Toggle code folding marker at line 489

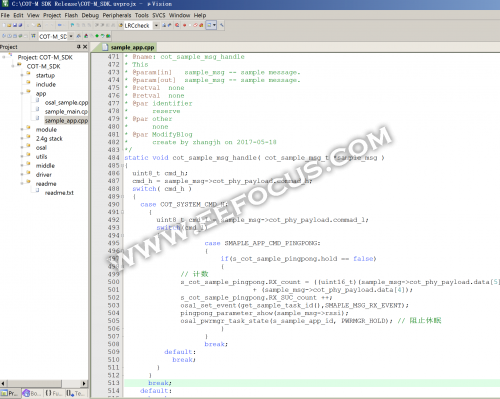click(122, 197)
